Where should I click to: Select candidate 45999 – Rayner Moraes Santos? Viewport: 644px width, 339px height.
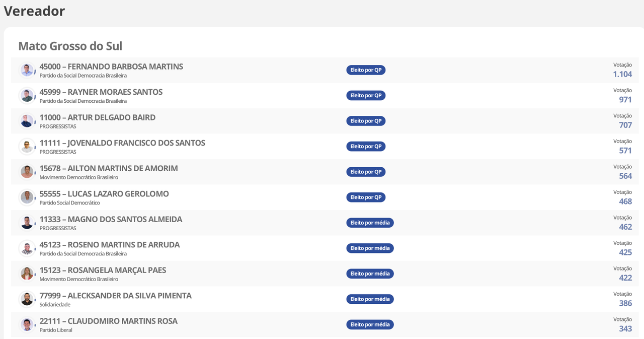[101, 92]
